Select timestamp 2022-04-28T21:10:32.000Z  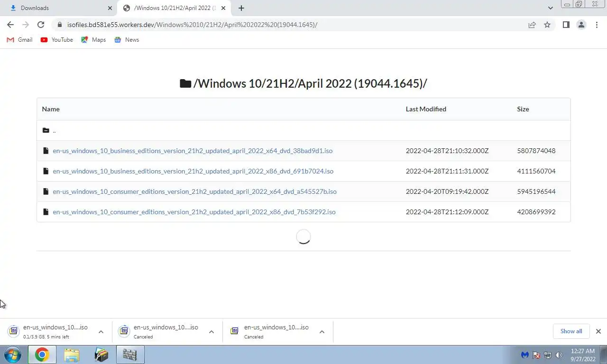tap(447, 151)
